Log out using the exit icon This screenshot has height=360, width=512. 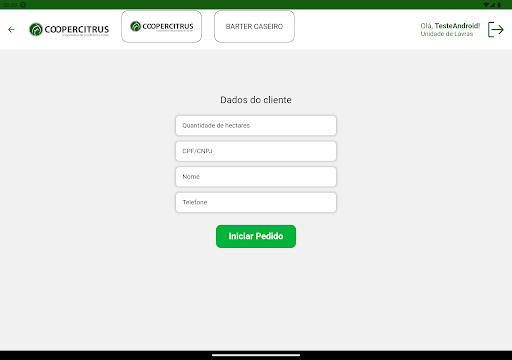pyautogui.click(x=496, y=30)
